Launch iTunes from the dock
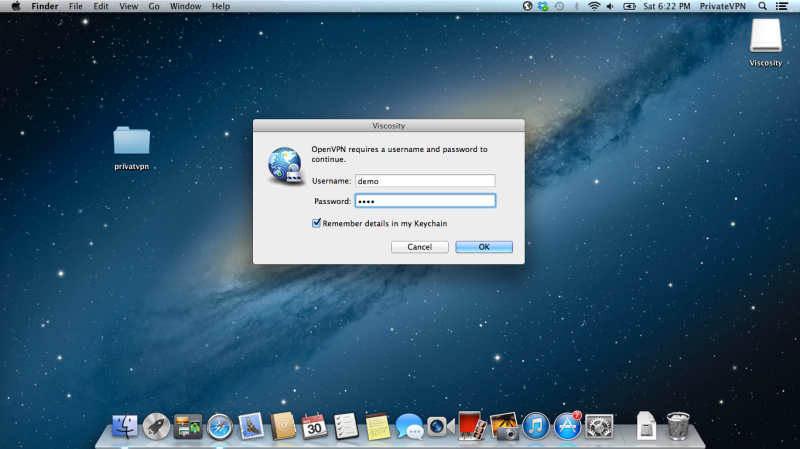Viewport: 800px width, 449px height. 537,427
